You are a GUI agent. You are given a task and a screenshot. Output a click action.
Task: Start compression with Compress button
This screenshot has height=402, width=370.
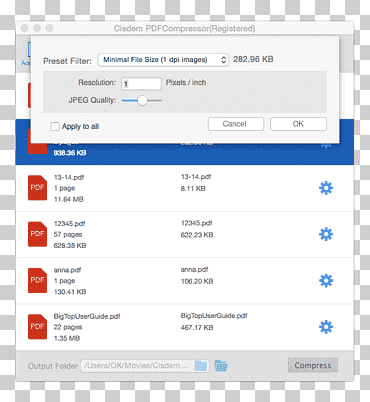click(x=313, y=365)
